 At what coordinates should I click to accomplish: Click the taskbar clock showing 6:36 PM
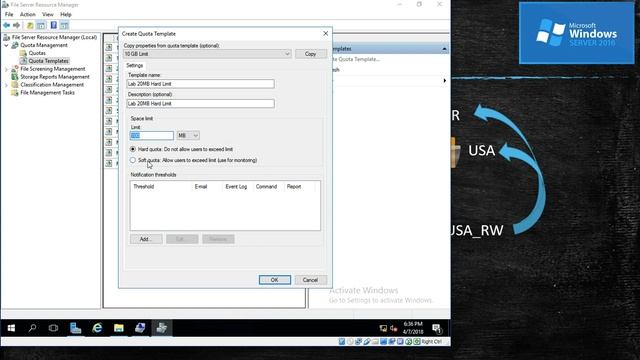pyautogui.click(x=413, y=328)
